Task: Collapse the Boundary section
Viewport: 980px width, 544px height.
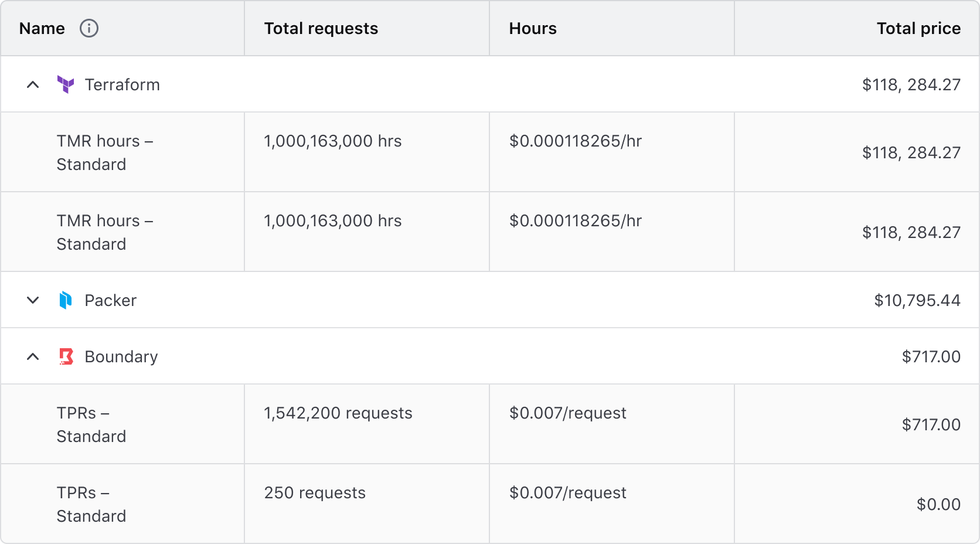Action: tap(33, 356)
